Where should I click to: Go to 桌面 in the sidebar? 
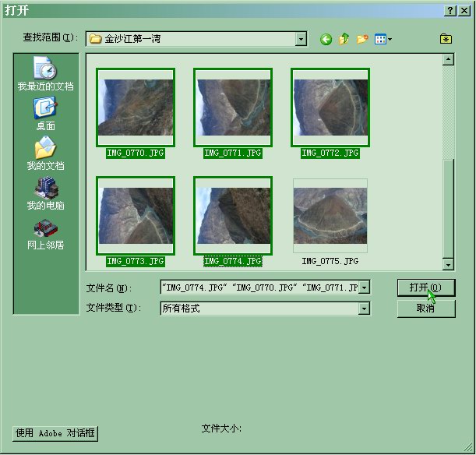(45, 114)
